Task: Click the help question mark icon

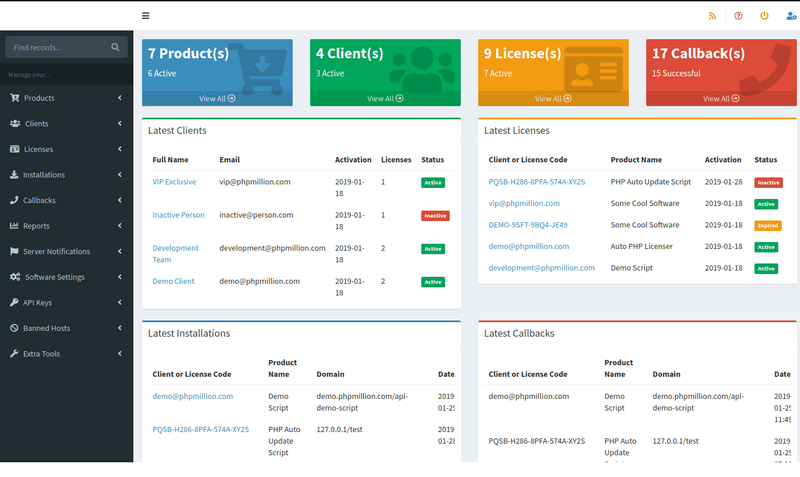Action: (738, 16)
